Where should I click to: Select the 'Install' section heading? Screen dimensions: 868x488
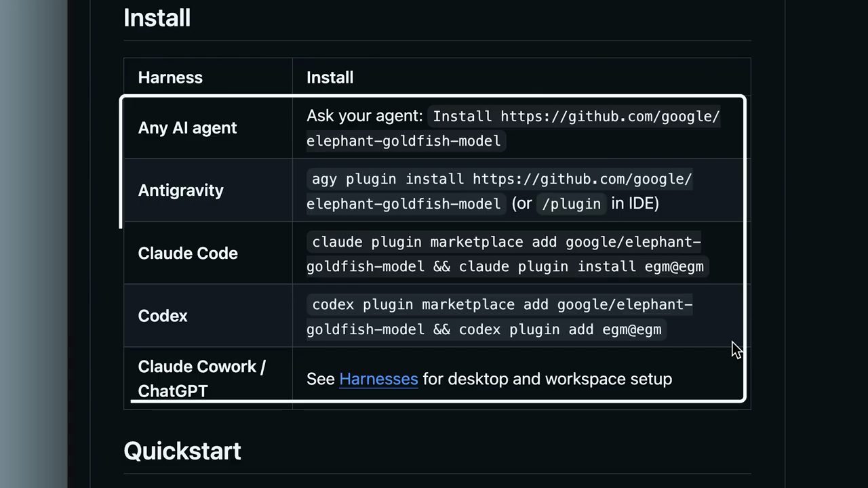click(157, 18)
